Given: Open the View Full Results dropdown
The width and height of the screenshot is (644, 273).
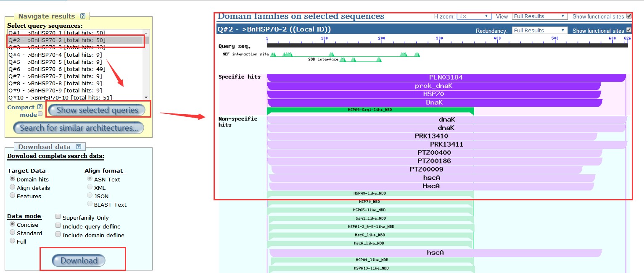Looking at the screenshot, I should pos(540,16).
